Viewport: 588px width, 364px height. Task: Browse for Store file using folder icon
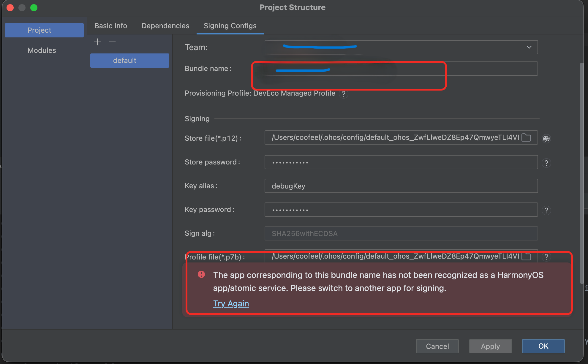click(526, 137)
